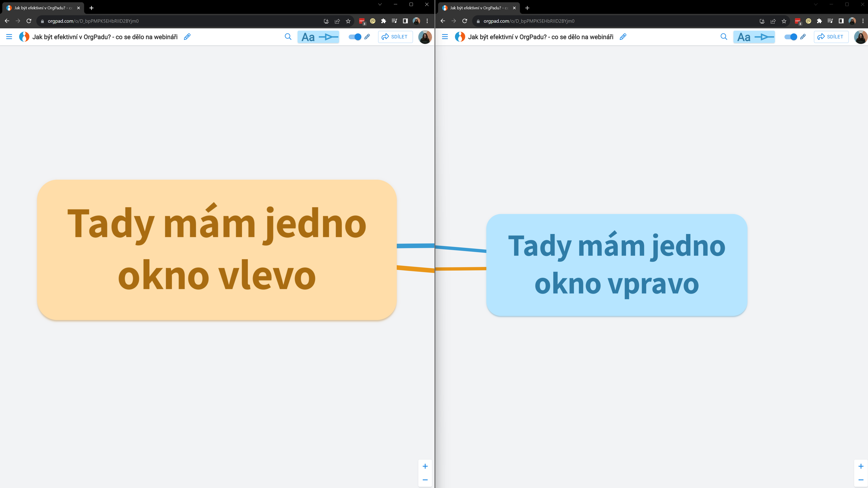Bookmark page with star in left browser
This screenshot has height=488, width=868.
[348, 21]
